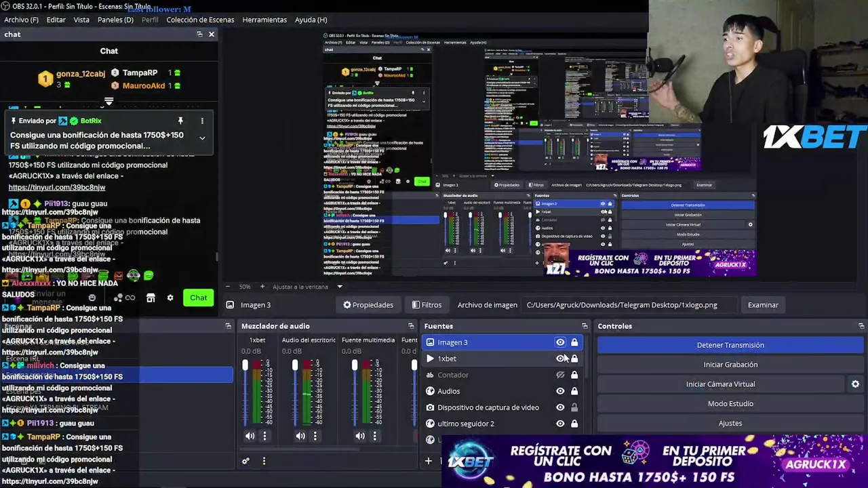Click globe icon of ultimo seguidor 2 source
The width and height of the screenshot is (868, 488).
[430, 424]
